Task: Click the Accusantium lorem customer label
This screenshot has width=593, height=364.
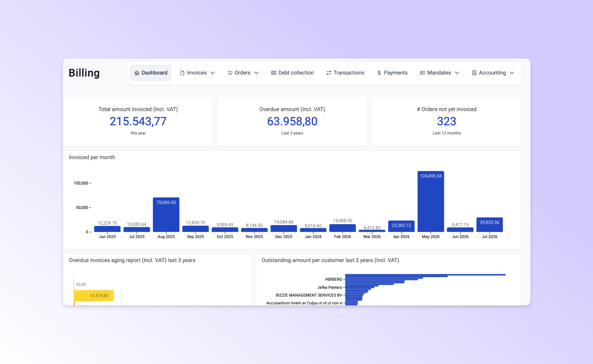Action: click(x=304, y=303)
